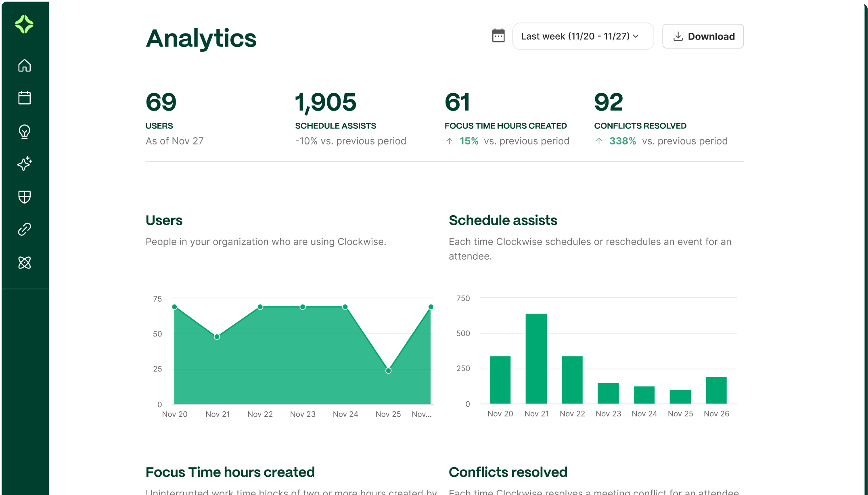Select the lightbulb insights icon
The width and height of the screenshot is (868, 495).
point(25,132)
